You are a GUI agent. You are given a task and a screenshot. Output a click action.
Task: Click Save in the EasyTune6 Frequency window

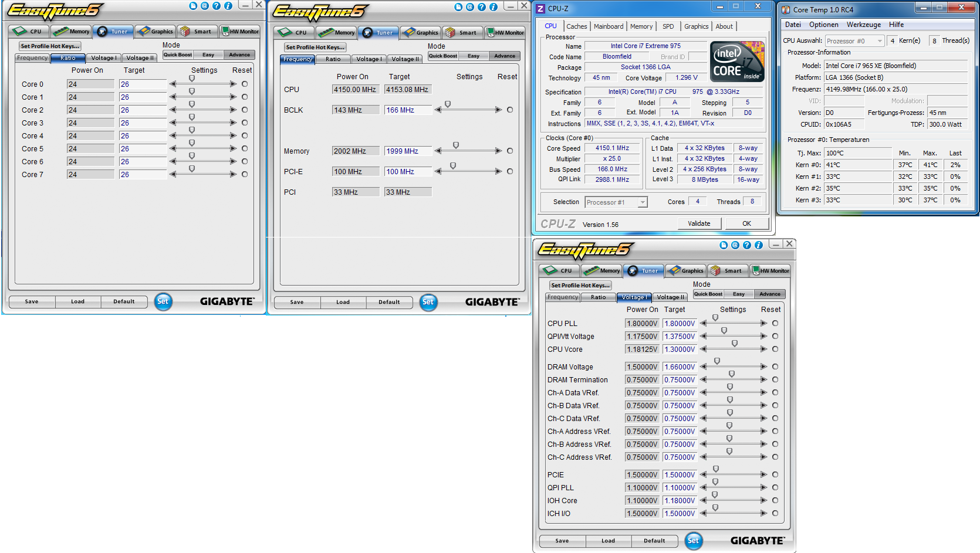[297, 302]
